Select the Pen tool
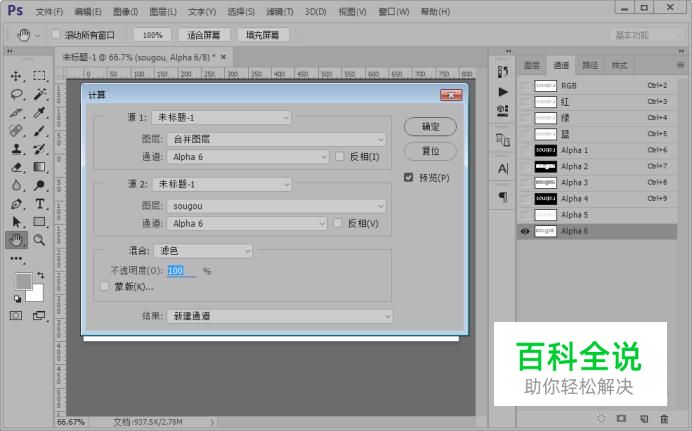Screen dimensions: 692x431 click(x=16, y=204)
